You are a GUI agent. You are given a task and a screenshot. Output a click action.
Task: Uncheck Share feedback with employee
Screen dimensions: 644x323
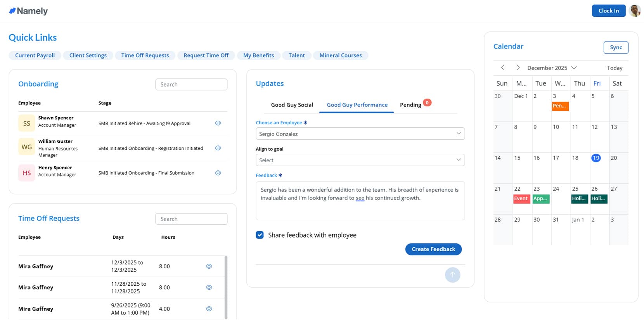(x=260, y=235)
